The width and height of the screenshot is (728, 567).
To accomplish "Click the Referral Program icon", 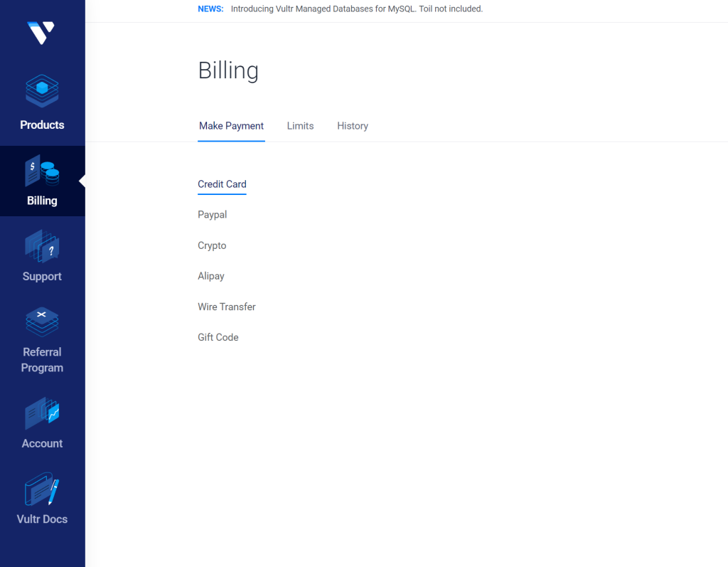I will 42,322.
